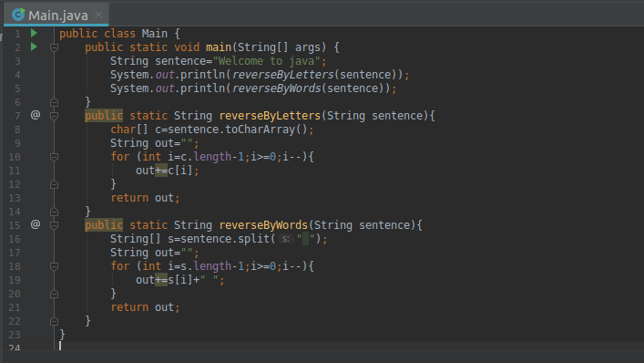Screen dimensions: 644x363
Task: Click highlighted += operator on line 19
Action: click(x=161, y=280)
